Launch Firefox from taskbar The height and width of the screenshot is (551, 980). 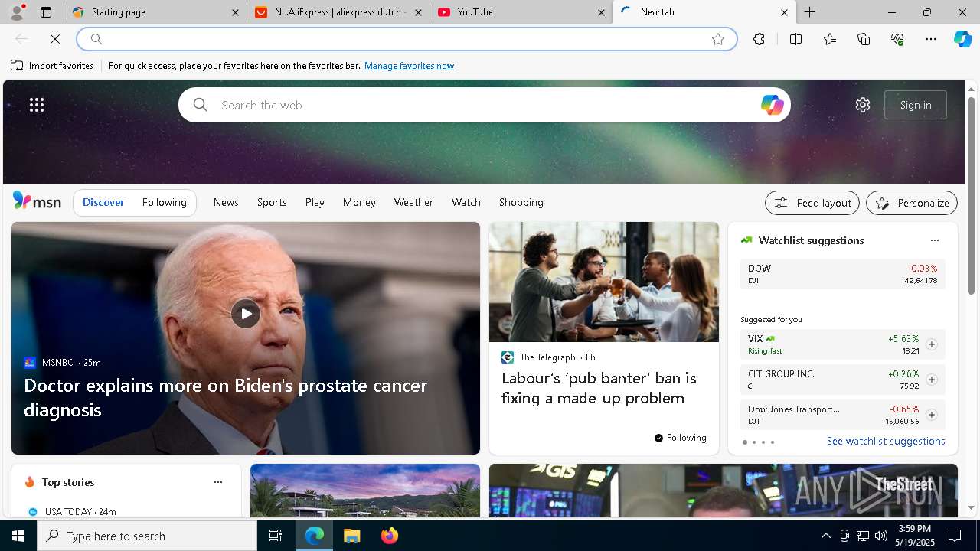click(x=390, y=536)
